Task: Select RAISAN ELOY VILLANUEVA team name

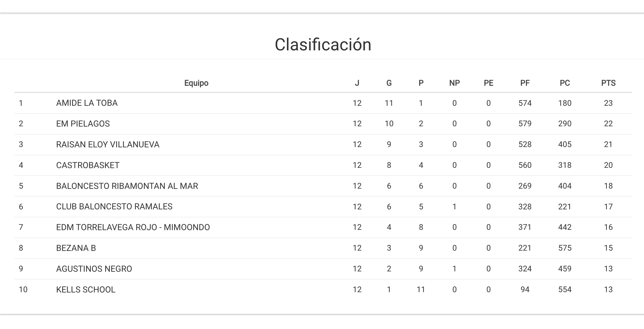Action: pyautogui.click(x=108, y=145)
